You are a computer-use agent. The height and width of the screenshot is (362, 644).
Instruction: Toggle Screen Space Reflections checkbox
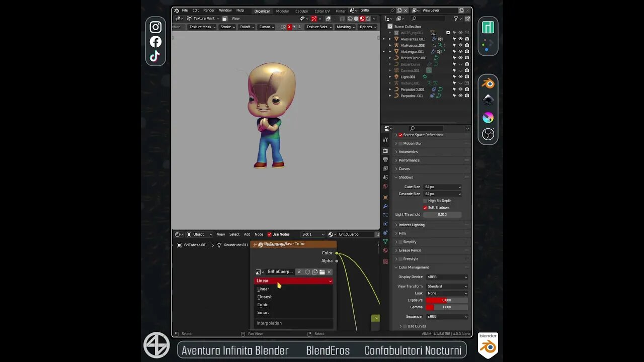[401, 135]
